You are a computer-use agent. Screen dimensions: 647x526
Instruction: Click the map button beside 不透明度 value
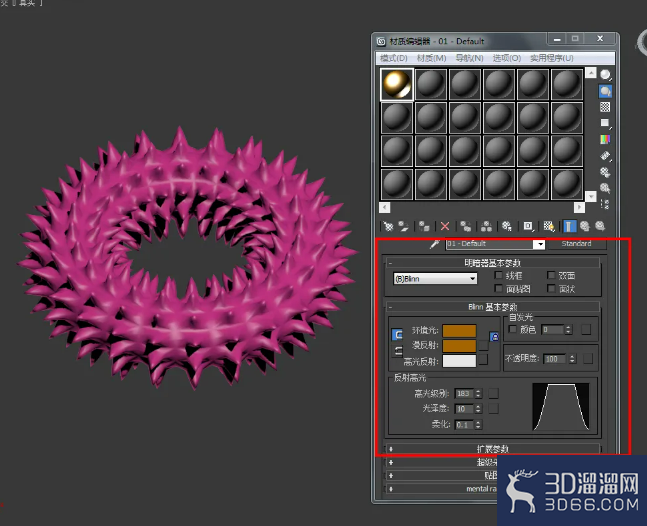(x=588, y=359)
